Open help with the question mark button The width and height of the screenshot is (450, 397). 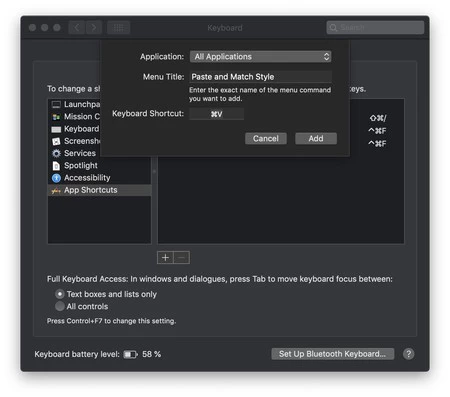[x=409, y=354]
